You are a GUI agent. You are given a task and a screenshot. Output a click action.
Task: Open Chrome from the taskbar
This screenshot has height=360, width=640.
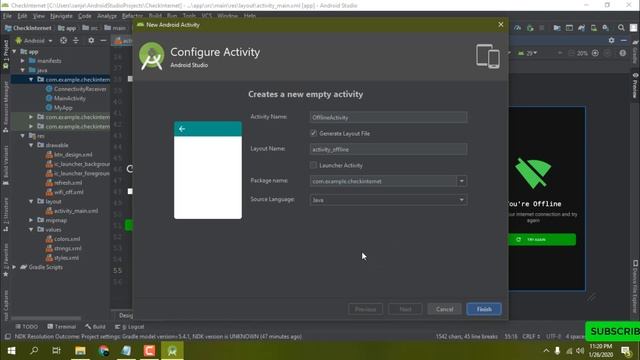[x=103, y=351]
